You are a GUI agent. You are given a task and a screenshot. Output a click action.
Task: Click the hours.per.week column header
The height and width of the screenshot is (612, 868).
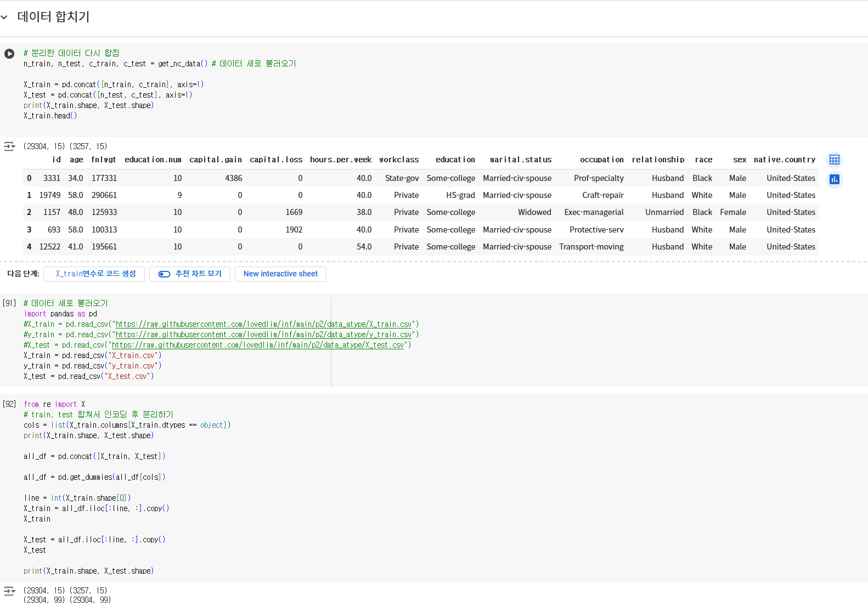click(341, 160)
